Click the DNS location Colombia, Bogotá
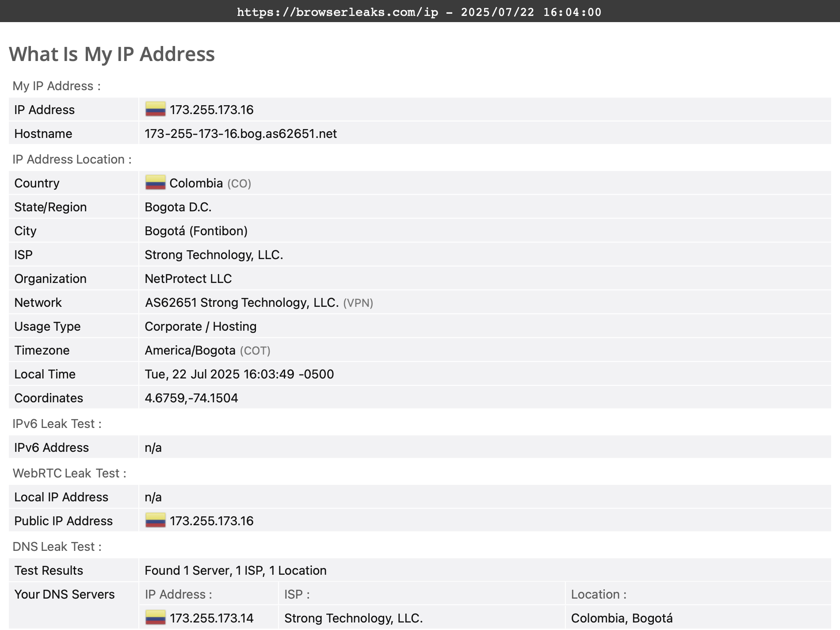Viewport: 840px width, 630px height. tap(622, 618)
